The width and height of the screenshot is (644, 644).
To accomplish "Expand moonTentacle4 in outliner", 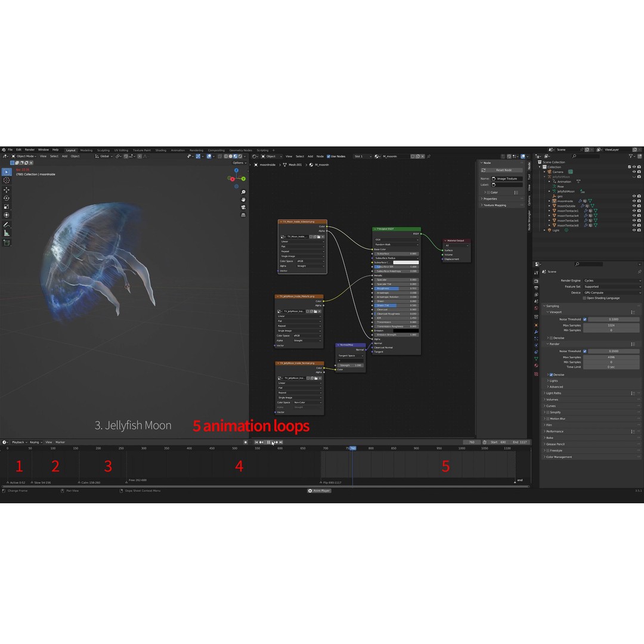I will (550, 216).
